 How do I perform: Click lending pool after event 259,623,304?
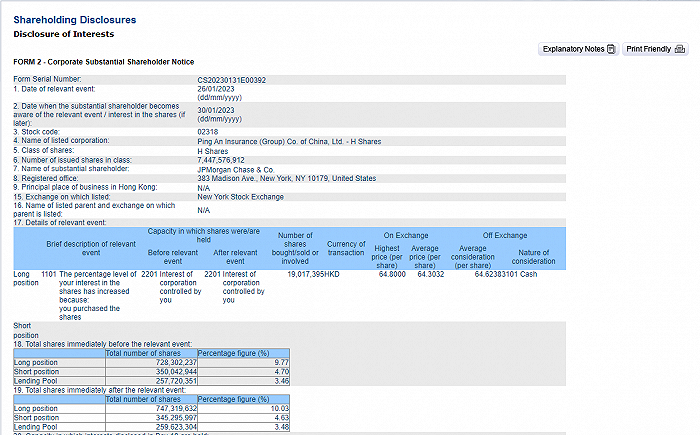coord(176,427)
